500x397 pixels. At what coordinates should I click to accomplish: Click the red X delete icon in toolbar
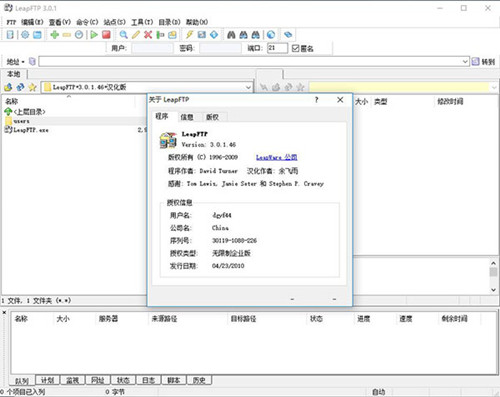148,35
